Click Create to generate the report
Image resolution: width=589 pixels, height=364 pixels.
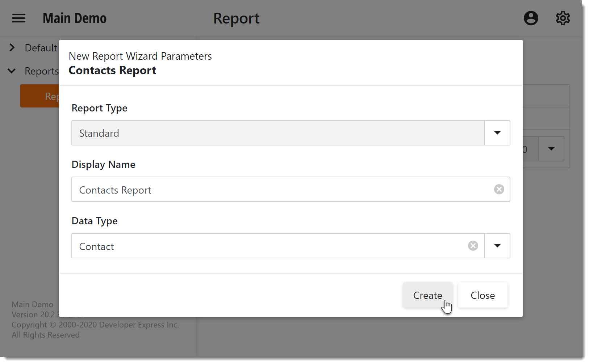click(427, 295)
